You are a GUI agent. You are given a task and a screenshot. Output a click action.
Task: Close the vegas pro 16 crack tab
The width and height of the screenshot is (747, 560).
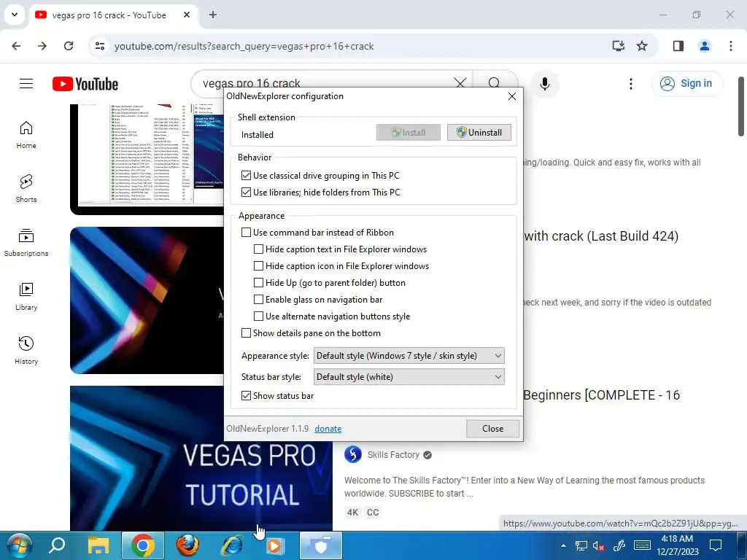click(187, 15)
